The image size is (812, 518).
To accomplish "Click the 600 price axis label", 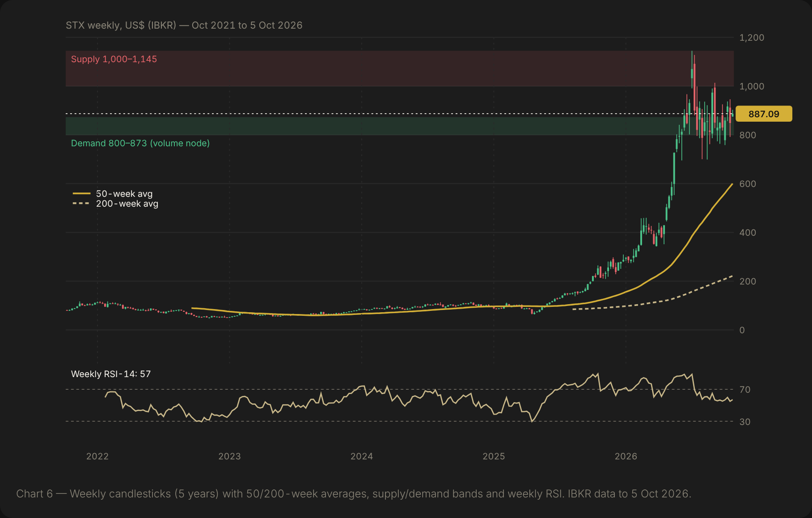I will 748,184.
